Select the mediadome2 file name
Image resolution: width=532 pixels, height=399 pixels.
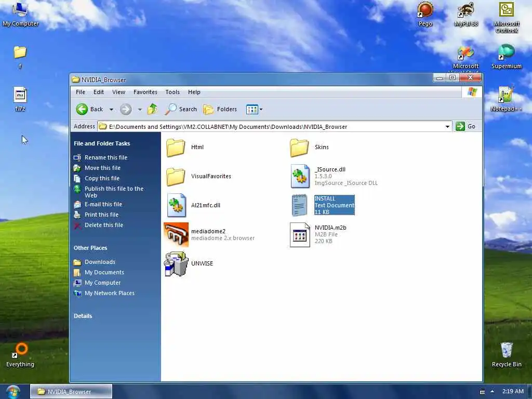[x=208, y=231]
